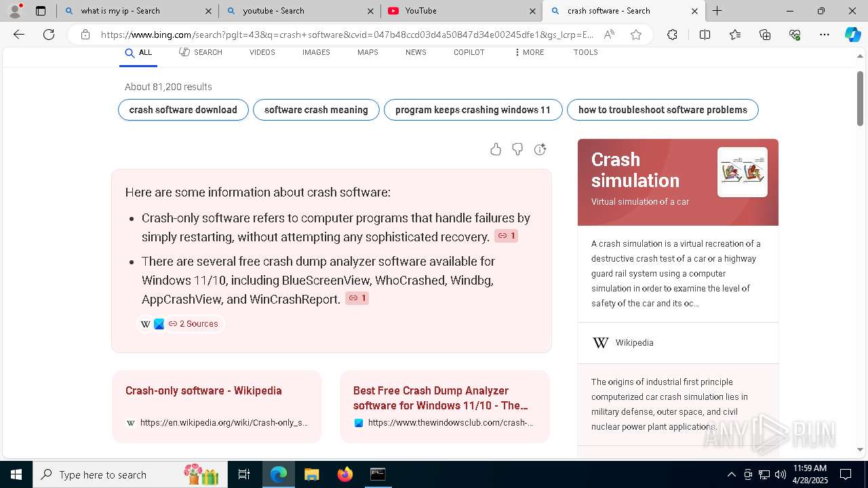This screenshot has width=868, height=488.
Task: Reload the page with refresh icon
Action: [x=49, y=35]
